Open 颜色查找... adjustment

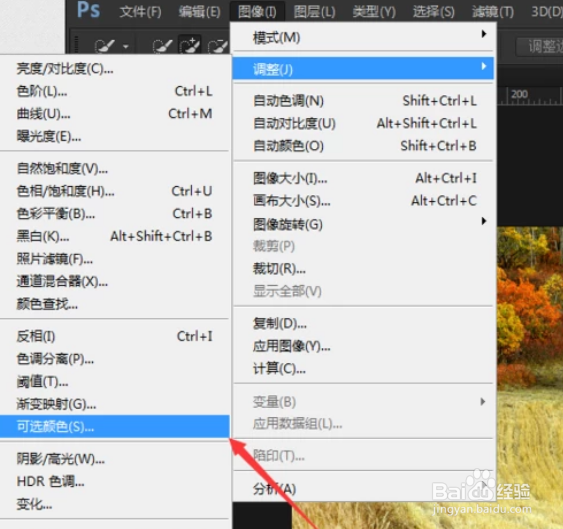click(114, 304)
